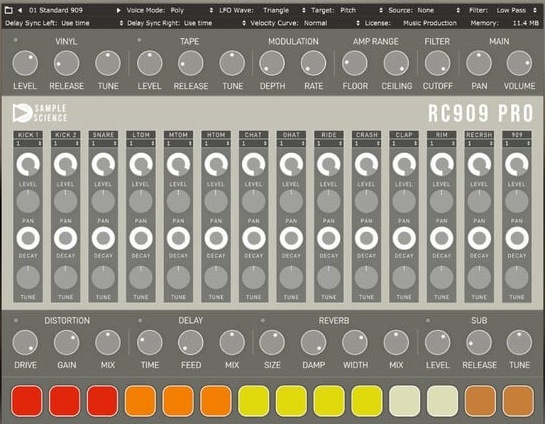
Task: Trigger the first yellow drum pad
Action: (254, 401)
